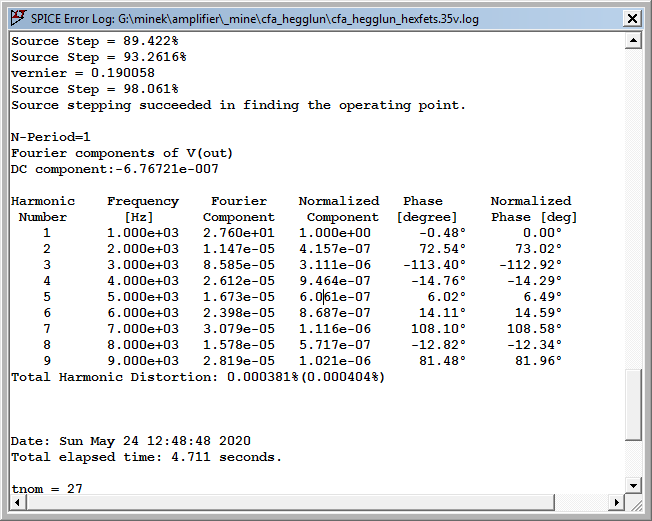This screenshot has height=521, width=652.
Task: Click the normalized value 1.021e-06
Action: [x=335, y=361]
